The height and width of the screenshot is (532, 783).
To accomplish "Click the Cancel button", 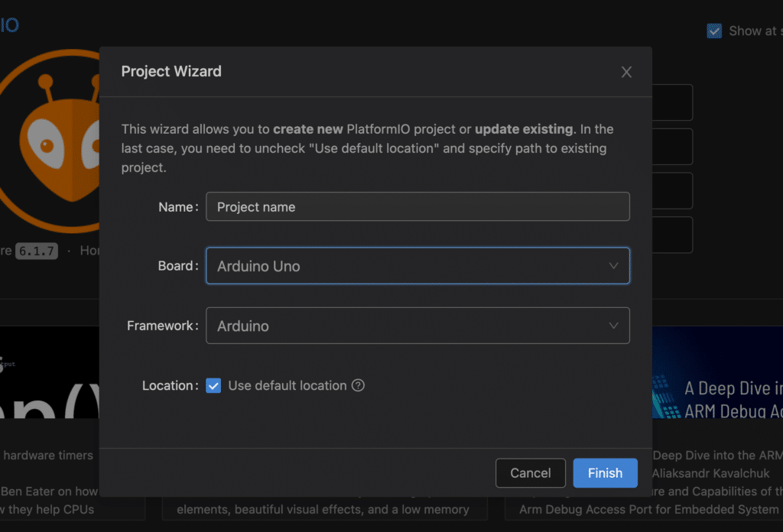I will tap(531, 472).
